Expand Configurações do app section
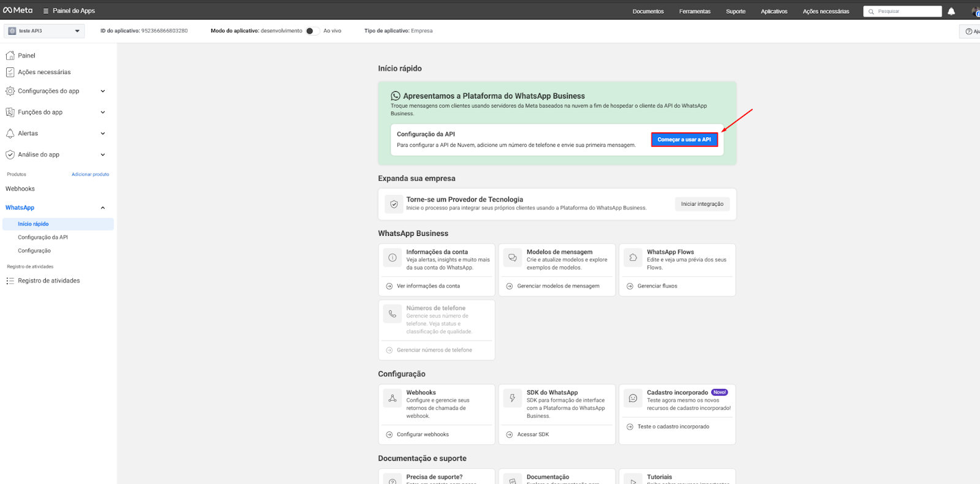 (x=102, y=91)
